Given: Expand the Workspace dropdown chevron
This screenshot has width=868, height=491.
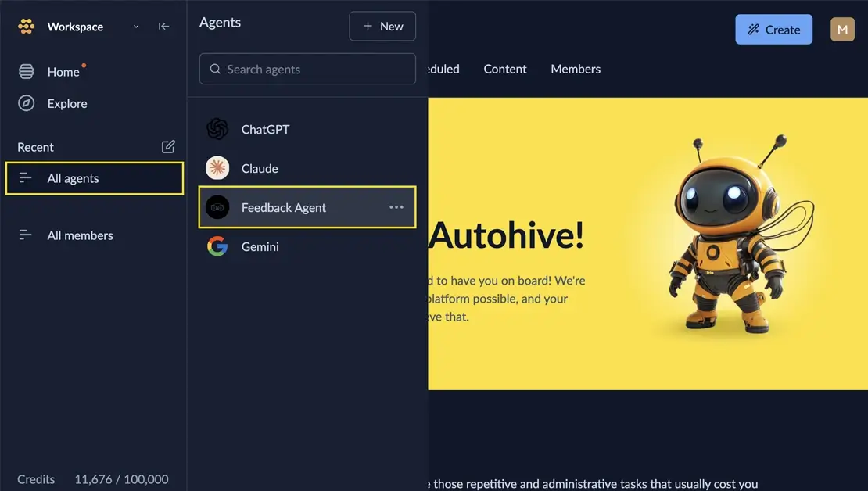Looking at the screenshot, I should pos(136,27).
